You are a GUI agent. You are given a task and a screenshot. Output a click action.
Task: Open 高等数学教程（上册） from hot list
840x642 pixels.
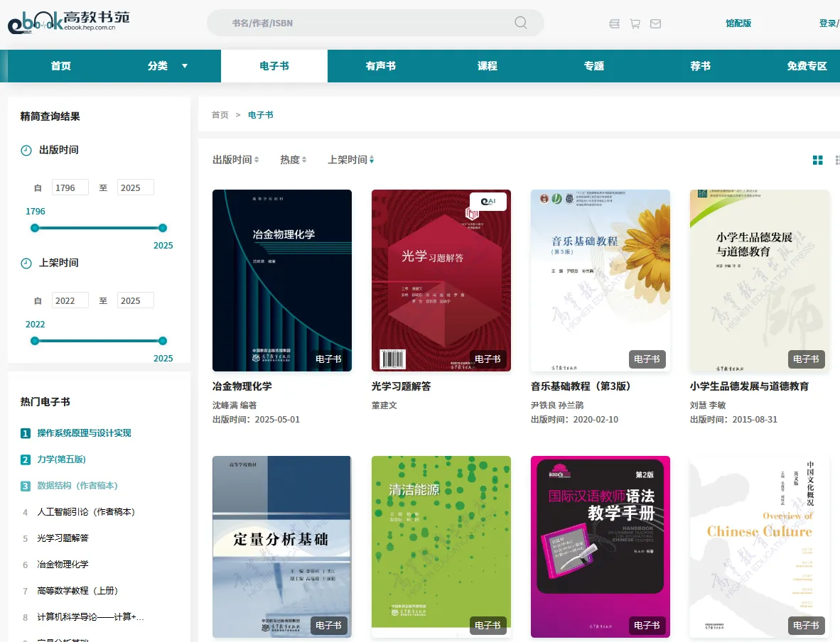[x=77, y=591]
